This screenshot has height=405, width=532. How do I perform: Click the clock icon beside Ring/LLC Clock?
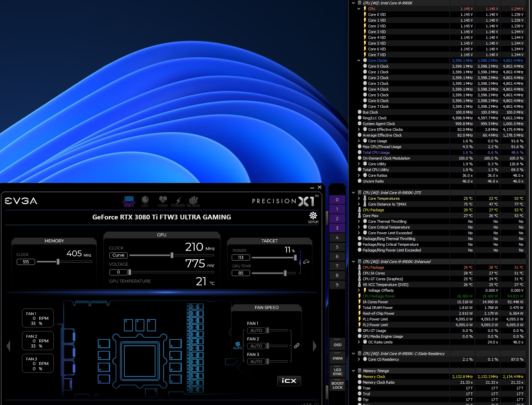tap(360, 118)
